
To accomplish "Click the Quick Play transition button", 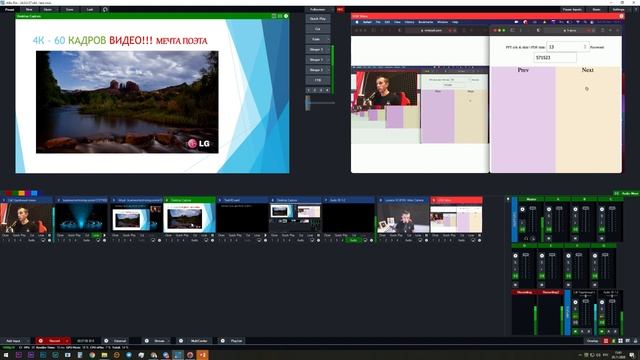I will tap(318, 19).
